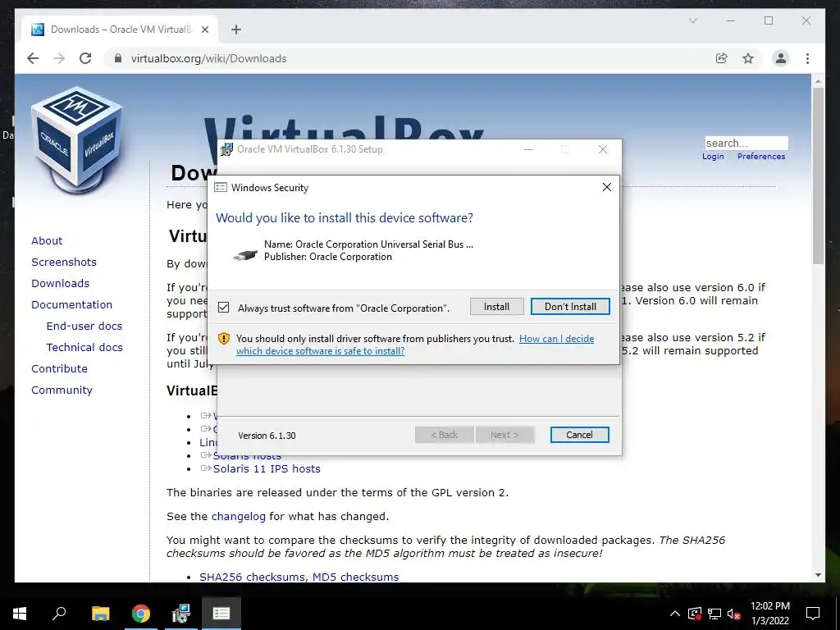Click the Install button in Windows Security
This screenshot has width=840, height=630.
click(x=496, y=307)
